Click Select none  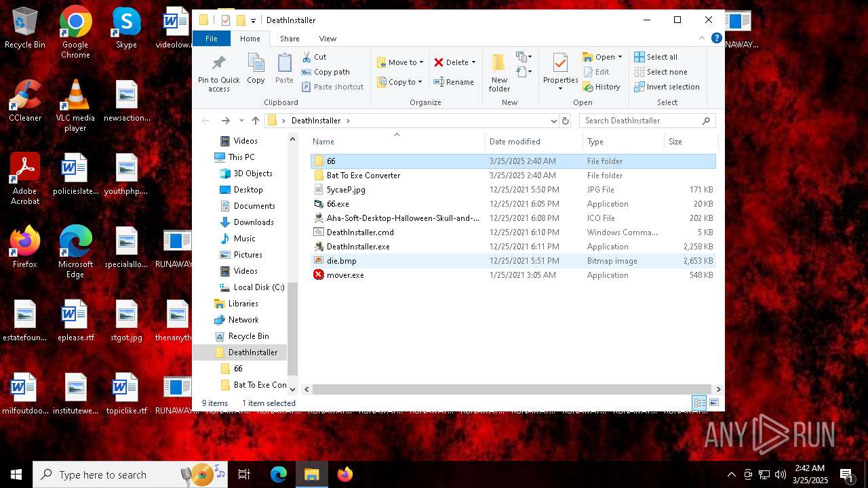(660, 72)
